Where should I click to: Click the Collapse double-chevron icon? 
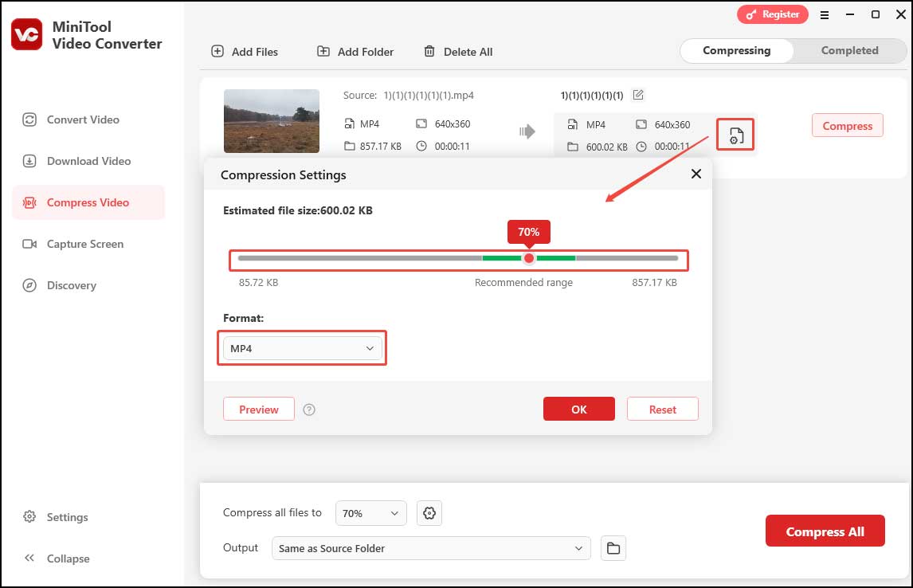29,559
